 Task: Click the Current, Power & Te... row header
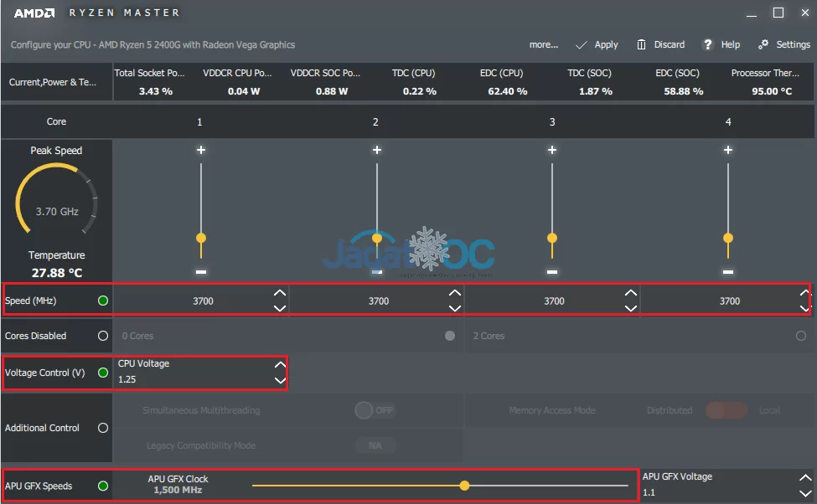53,82
